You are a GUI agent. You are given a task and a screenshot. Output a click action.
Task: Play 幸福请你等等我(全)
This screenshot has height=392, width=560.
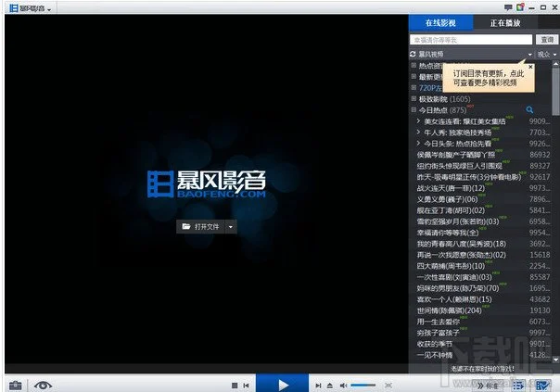pos(448,233)
